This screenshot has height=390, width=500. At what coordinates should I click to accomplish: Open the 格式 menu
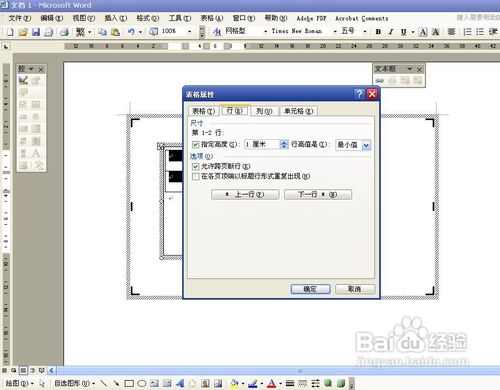[x=148, y=18]
